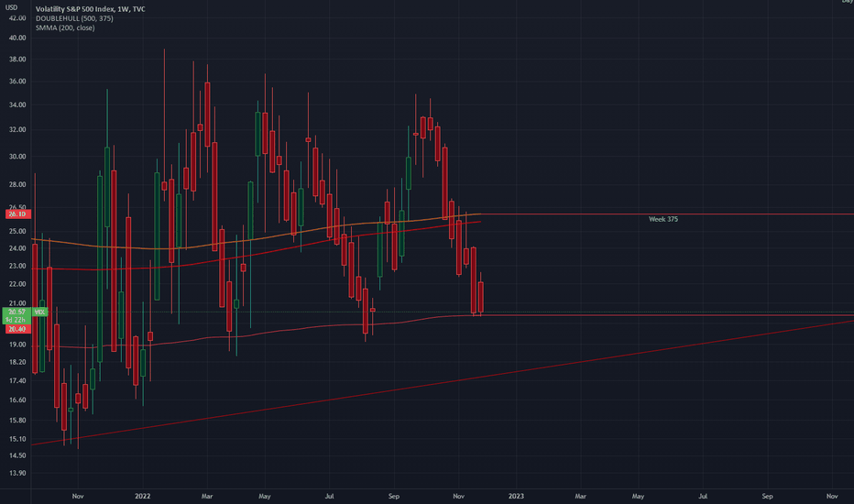The height and width of the screenshot is (504, 854).
Task: Click the 21.00 price axis label
Action: (x=17, y=303)
